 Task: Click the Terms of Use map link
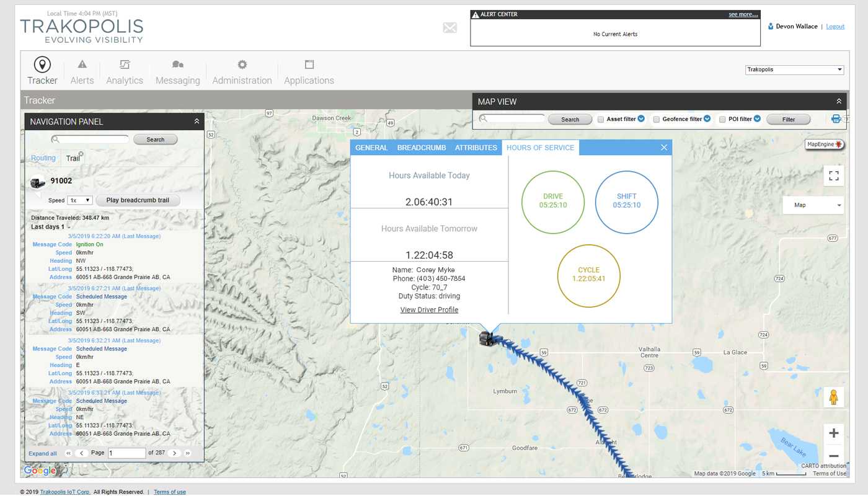pyautogui.click(x=830, y=474)
